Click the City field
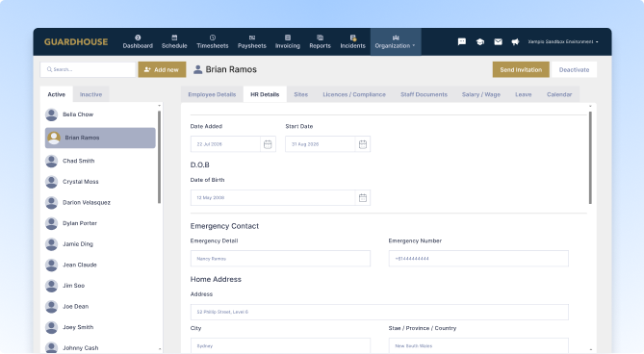This screenshot has height=354, width=644. coord(280,345)
